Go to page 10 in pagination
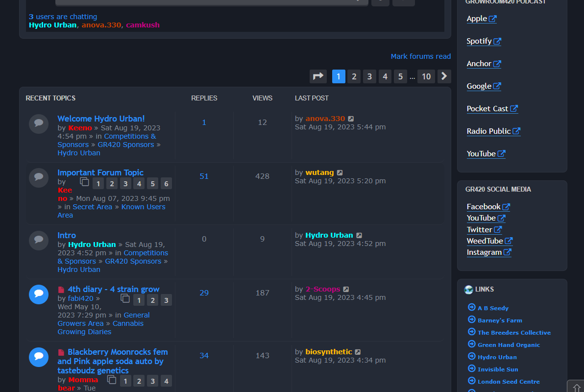This screenshot has width=584, height=392. coord(426,76)
